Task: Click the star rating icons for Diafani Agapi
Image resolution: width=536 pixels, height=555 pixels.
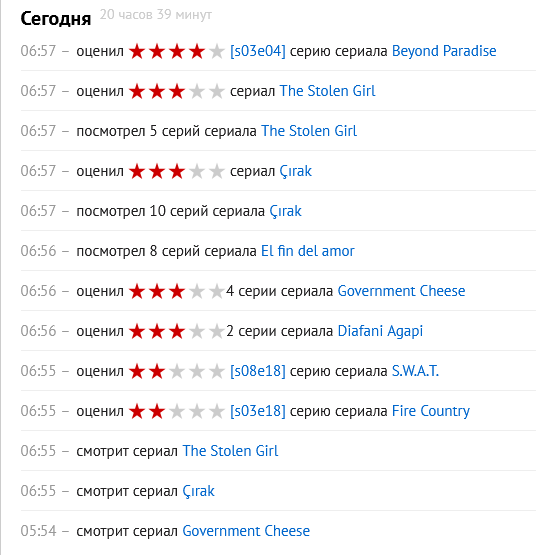Action: 177,332
